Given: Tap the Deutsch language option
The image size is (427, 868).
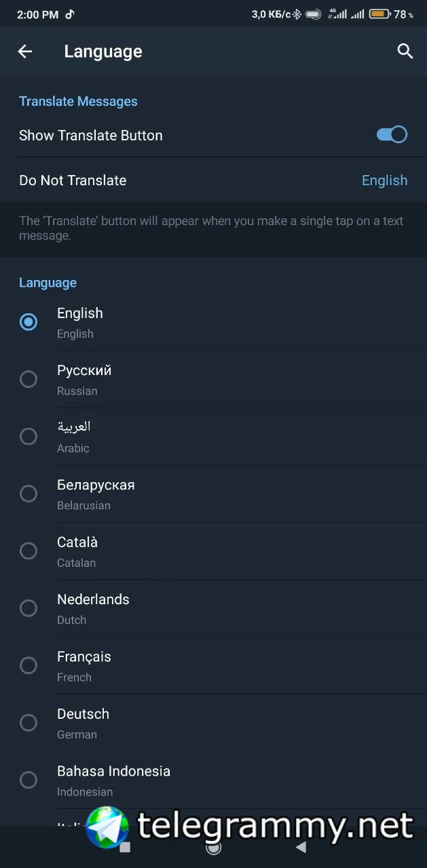Looking at the screenshot, I should coord(83,722).
